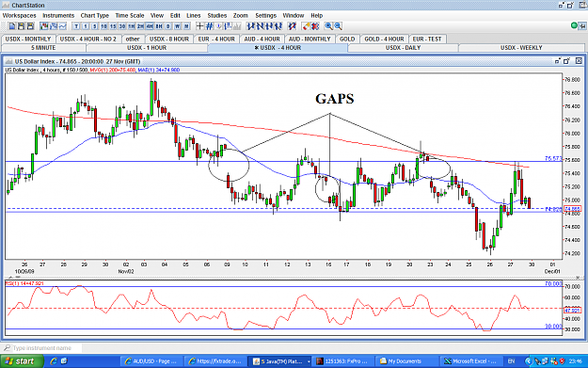Click the green connection status indicator
Image resolution: width=588 pixels, height=368 pixels.
[x=574, y=26]
